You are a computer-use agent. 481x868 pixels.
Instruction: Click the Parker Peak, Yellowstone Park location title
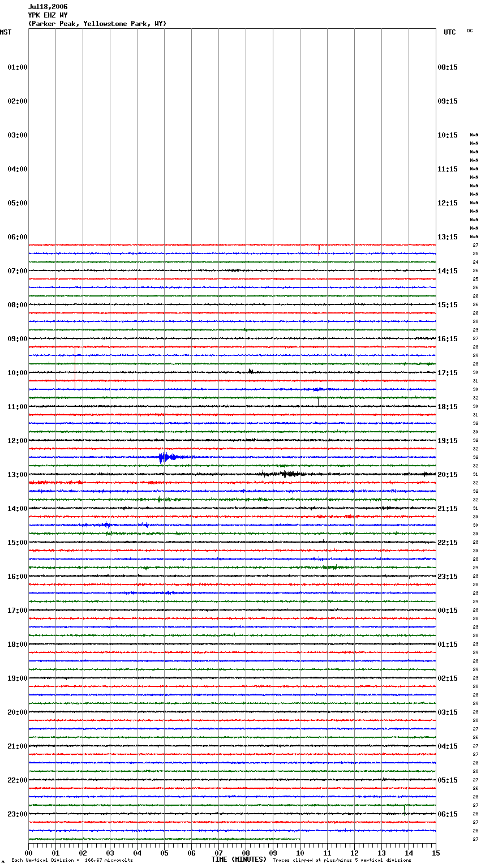[x=97, y=24]
